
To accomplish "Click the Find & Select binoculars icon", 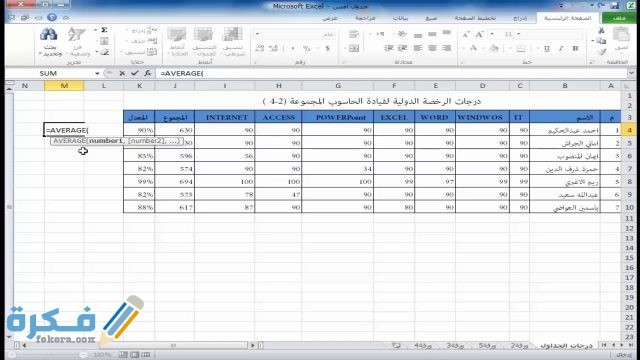I will [49, 35].
